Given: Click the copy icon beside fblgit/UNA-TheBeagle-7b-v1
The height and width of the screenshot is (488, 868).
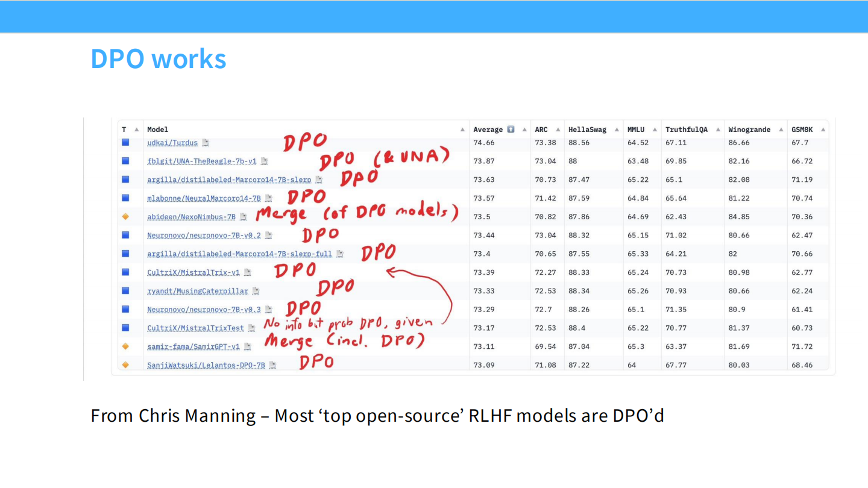Looking at the screenshot, I should pyautogui.click(x=264, y=161).
